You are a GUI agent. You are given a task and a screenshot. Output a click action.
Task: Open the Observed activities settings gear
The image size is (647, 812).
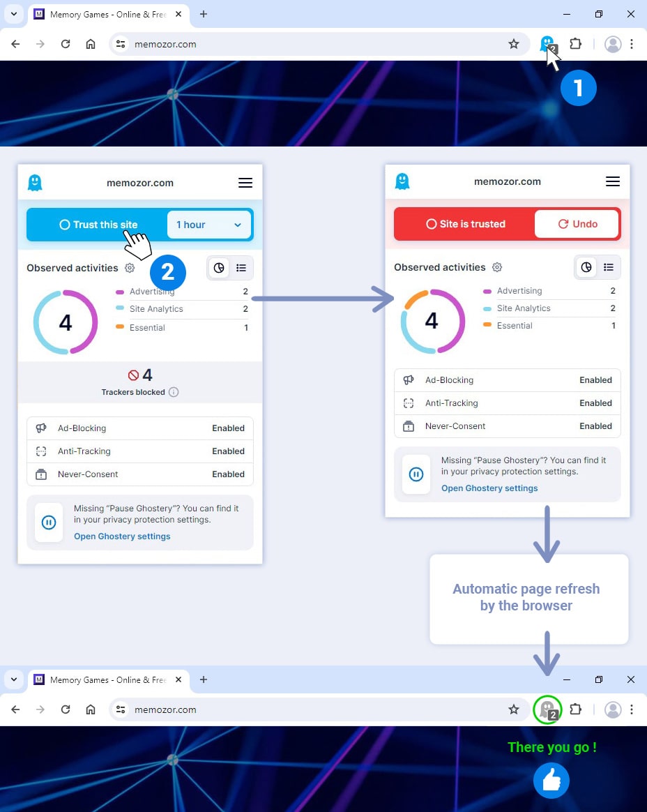tap(130, 268)
